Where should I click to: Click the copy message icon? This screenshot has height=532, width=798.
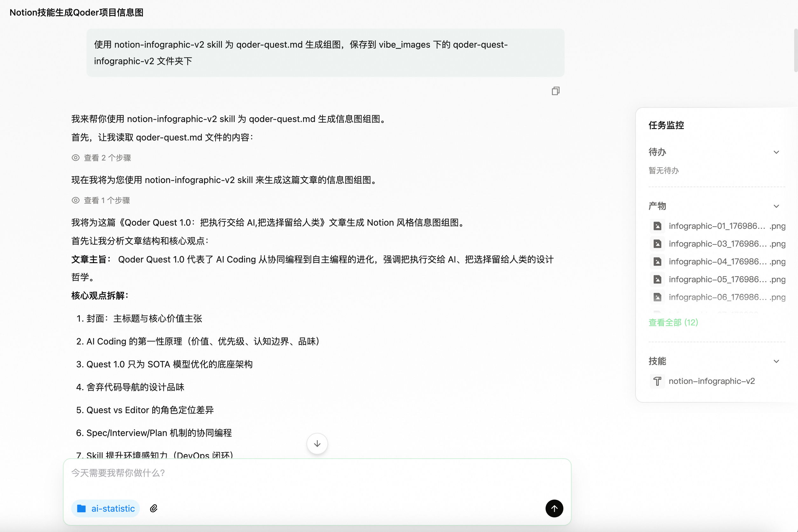pos(555,91)
